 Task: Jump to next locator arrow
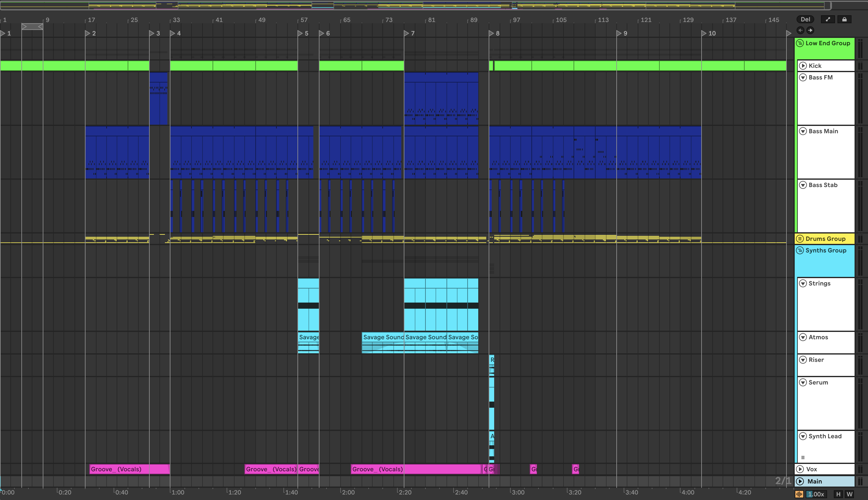click(x=810, y=30)
